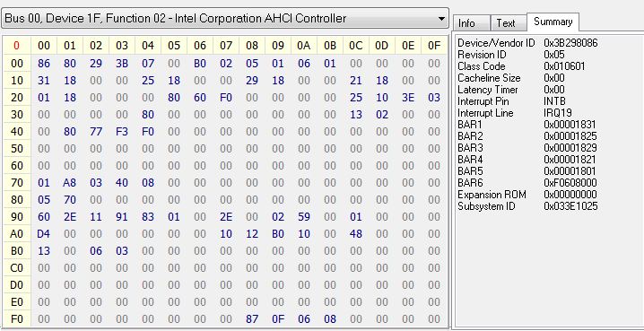Click byte 0F in row F0

[278, 318]
